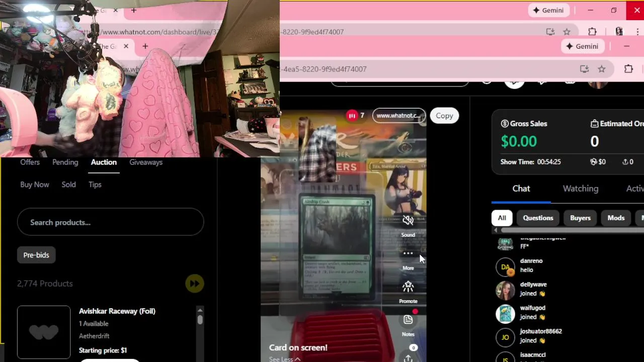The image size is (644, 362).
Task: Mute stream using the Sound icon
Action: tap(408, 220)
